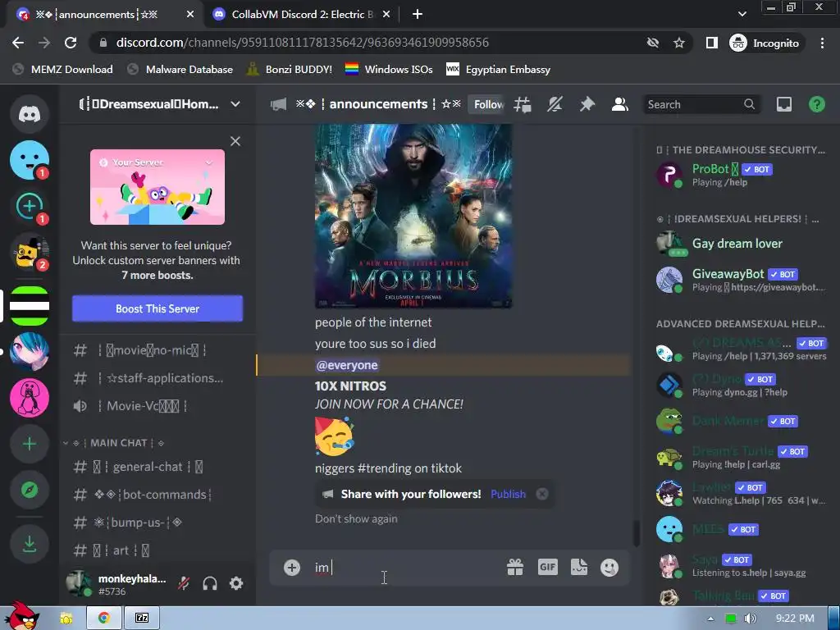Join the Movie-Vc voice channel

click(157, 406)
